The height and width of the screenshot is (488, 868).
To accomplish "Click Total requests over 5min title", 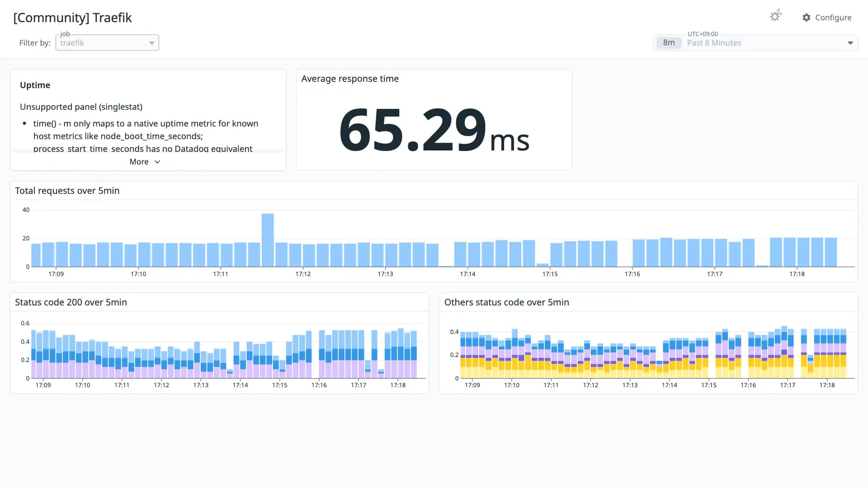I will coord(67,191).
